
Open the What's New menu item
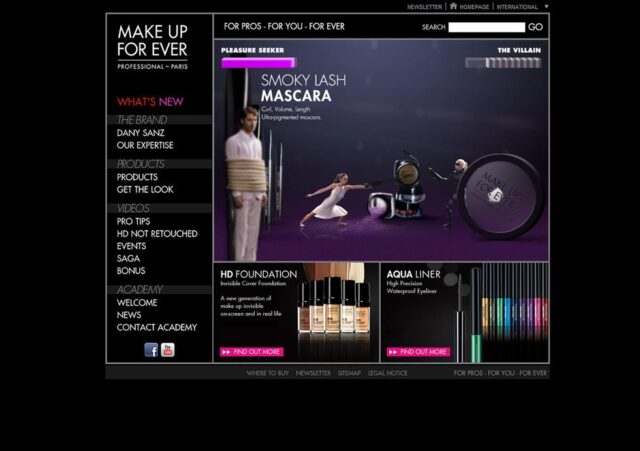(150, 102)
